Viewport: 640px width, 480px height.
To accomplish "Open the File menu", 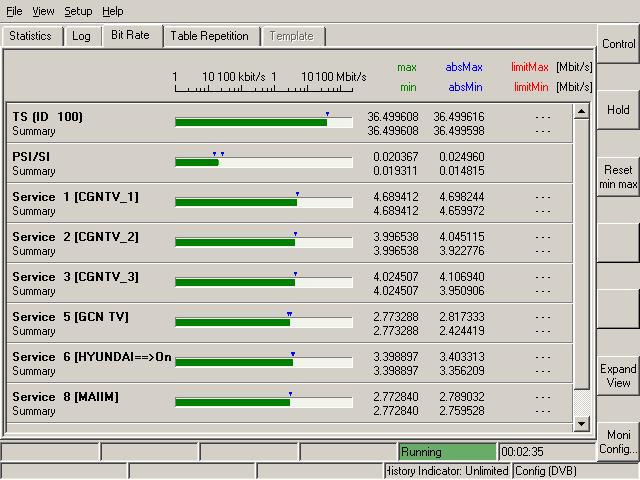I will point(14,11).
